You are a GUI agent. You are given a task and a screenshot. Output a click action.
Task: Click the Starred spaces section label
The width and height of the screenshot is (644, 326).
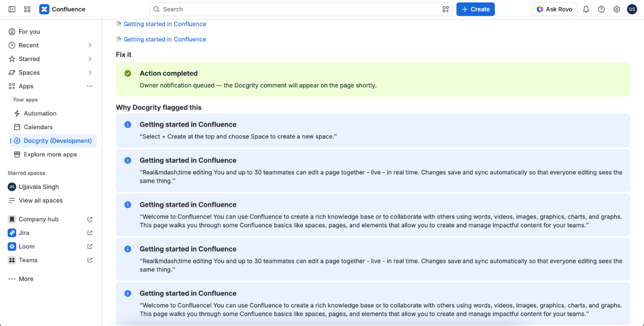point(26,173)
